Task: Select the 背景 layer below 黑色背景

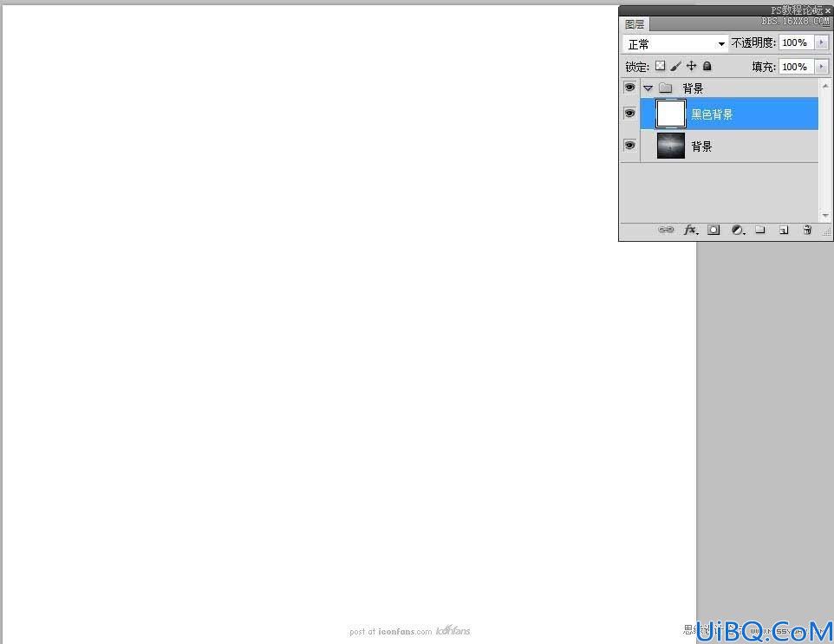Action: click(x=729, y=146)
